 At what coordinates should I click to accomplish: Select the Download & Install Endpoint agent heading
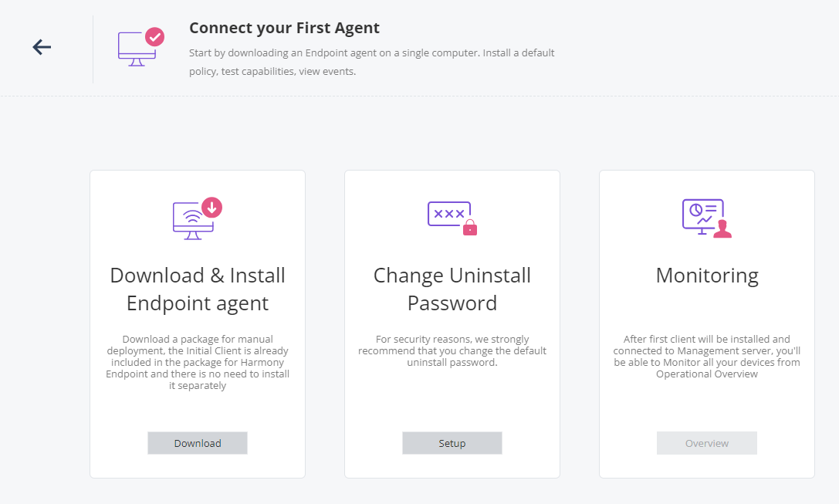coord(198,289)
